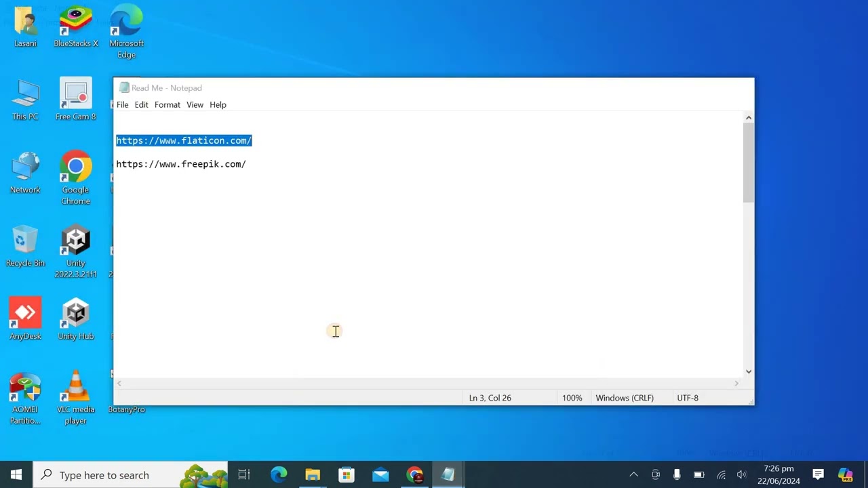
Task: Show hidden system tray icons
Action: pyautogui.click(x=633, y=474)
